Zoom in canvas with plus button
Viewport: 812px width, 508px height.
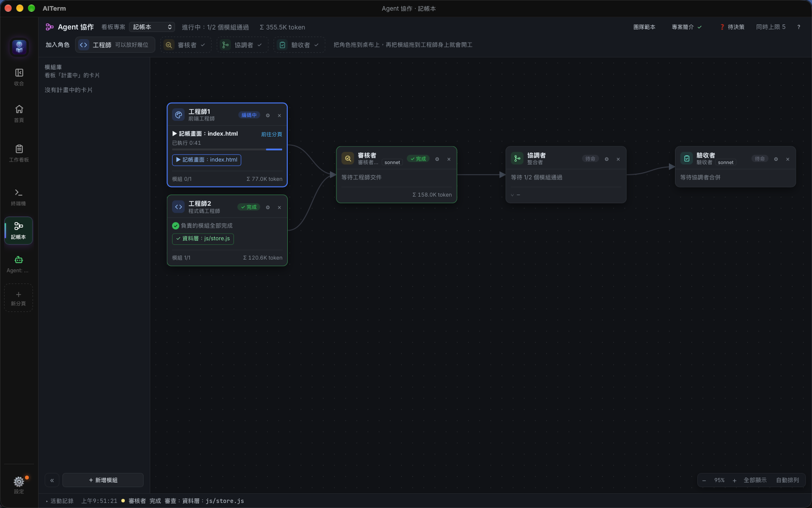[735, 481]
